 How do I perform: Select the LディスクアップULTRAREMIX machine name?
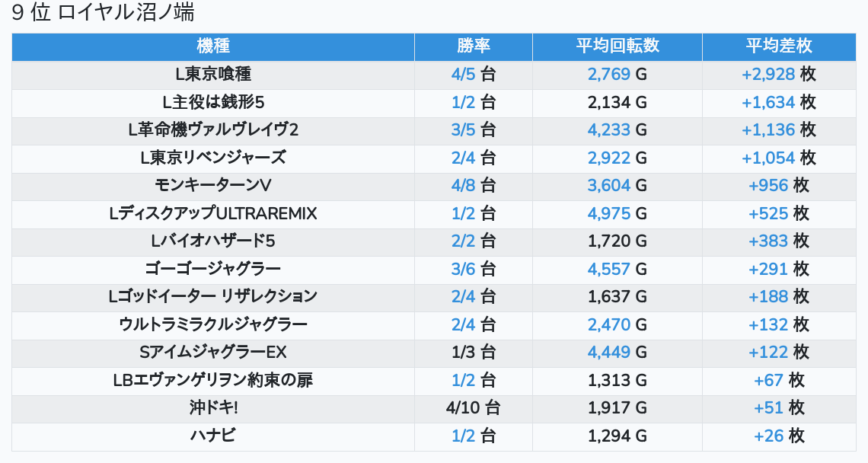213,213
